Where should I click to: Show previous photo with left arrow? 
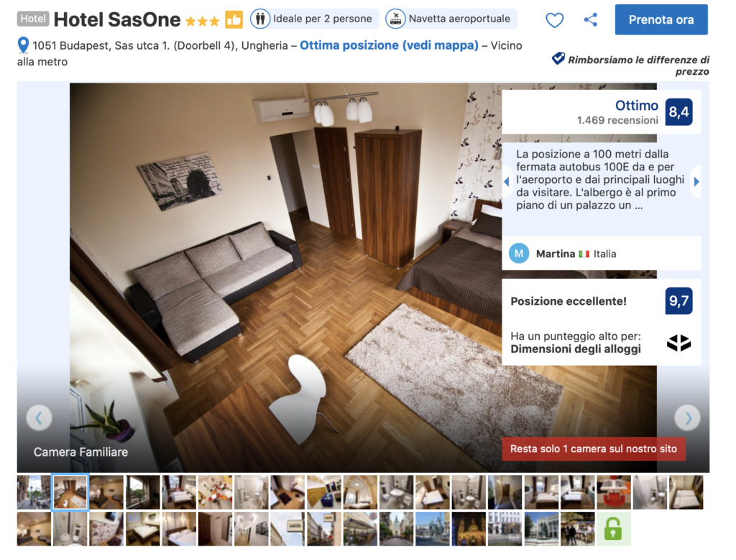pos(39,417)
